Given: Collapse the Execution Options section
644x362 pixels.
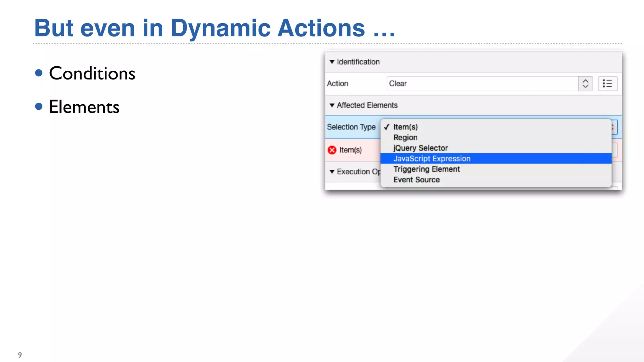Looking at the screenshot, I should click(332, 172).
